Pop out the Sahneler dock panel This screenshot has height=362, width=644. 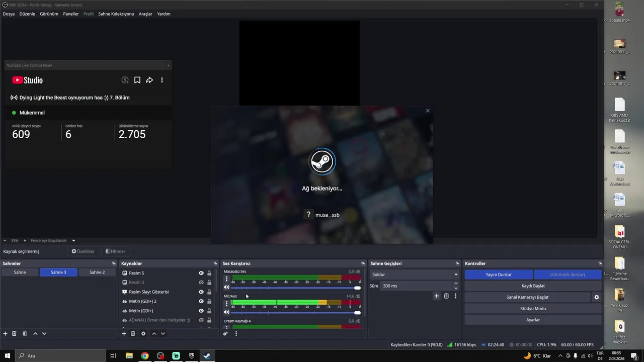point(114,263)
